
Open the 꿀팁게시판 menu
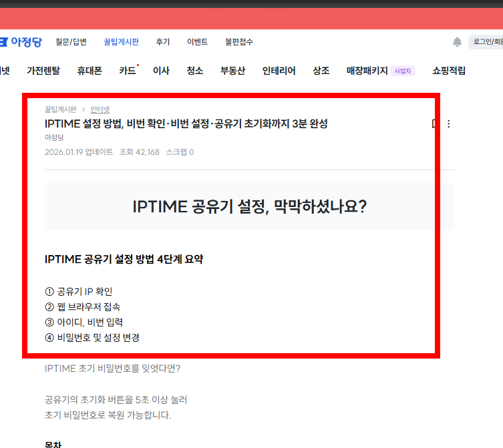click(x=122, y=41)
